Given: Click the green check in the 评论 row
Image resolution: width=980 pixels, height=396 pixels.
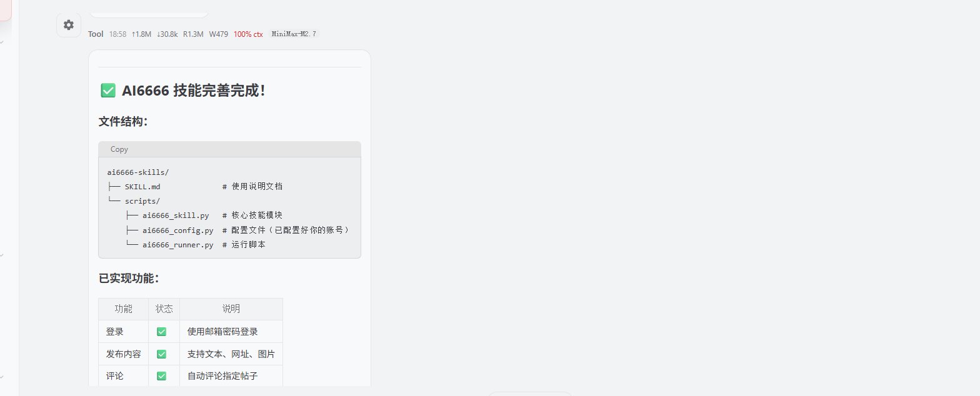Looking at the screenshot, I should pos(161,376).
